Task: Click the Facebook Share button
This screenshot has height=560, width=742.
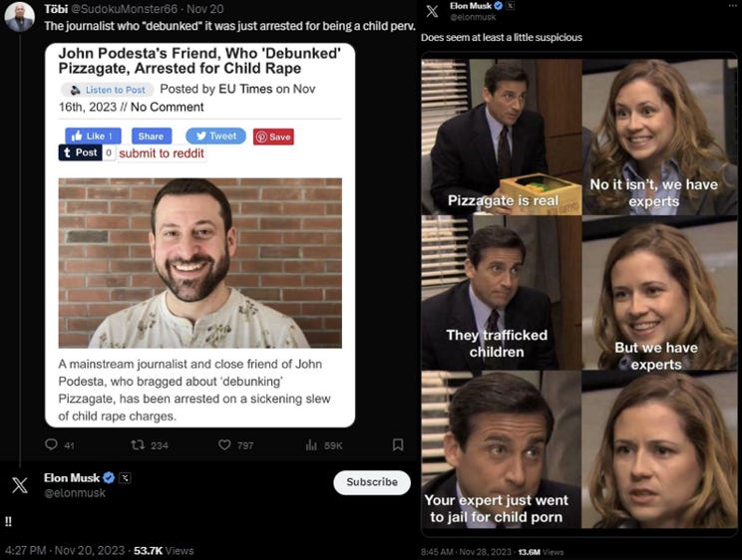Action: click(152, 137)
